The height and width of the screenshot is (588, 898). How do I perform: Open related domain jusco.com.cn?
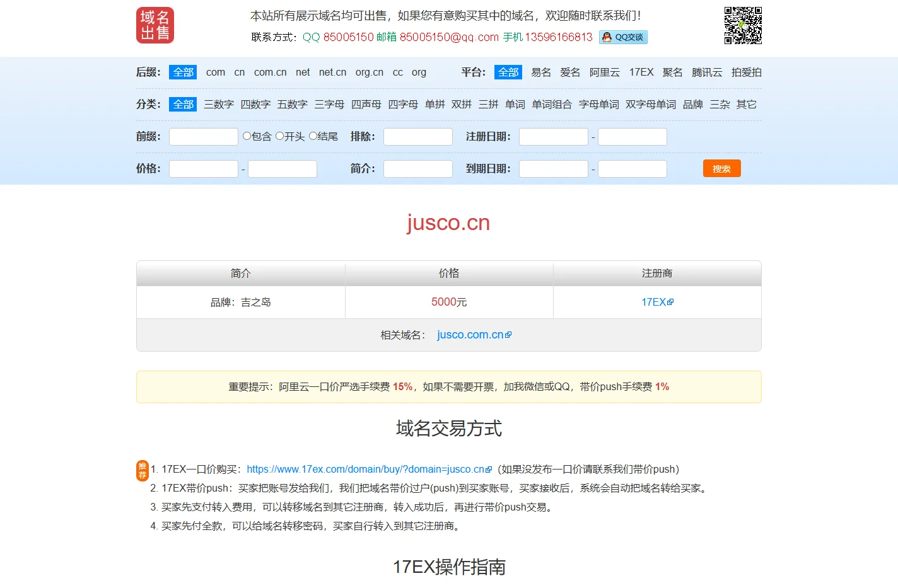470,335
